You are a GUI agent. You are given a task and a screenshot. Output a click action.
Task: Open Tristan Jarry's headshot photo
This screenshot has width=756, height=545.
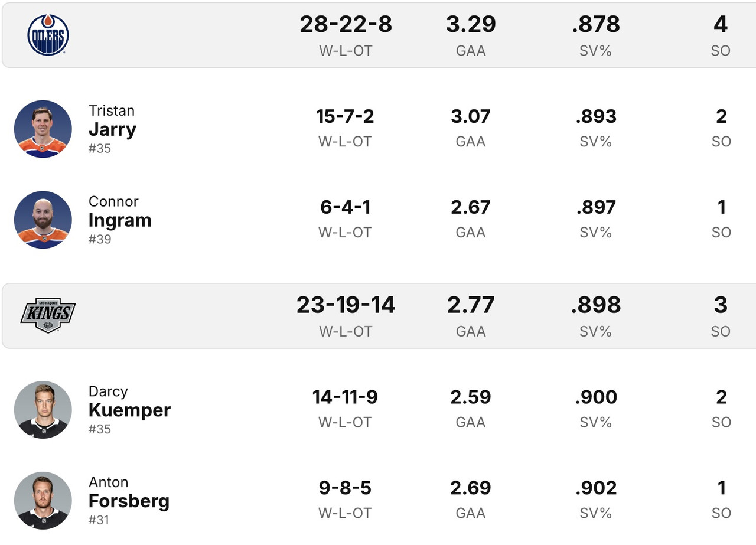(43, 129)
